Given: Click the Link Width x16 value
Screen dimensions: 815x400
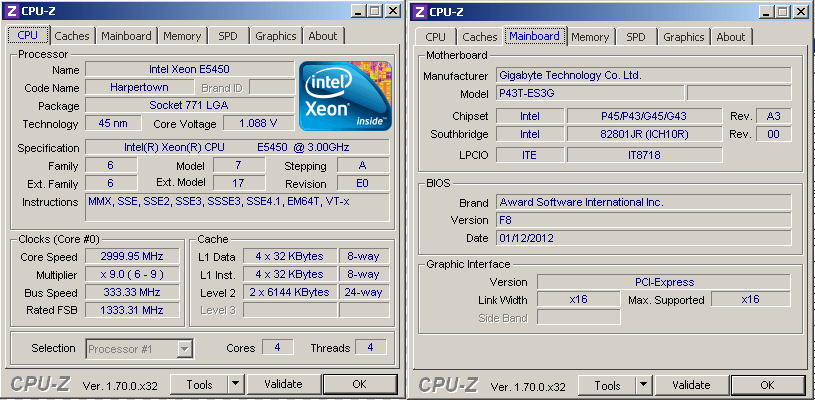Looking at the screenshot, I should tap(578, 299).
